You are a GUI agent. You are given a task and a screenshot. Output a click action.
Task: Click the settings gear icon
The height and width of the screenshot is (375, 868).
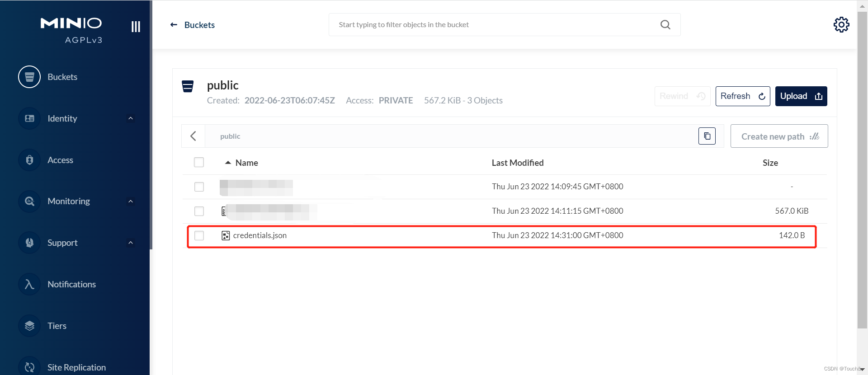(841, 25)
